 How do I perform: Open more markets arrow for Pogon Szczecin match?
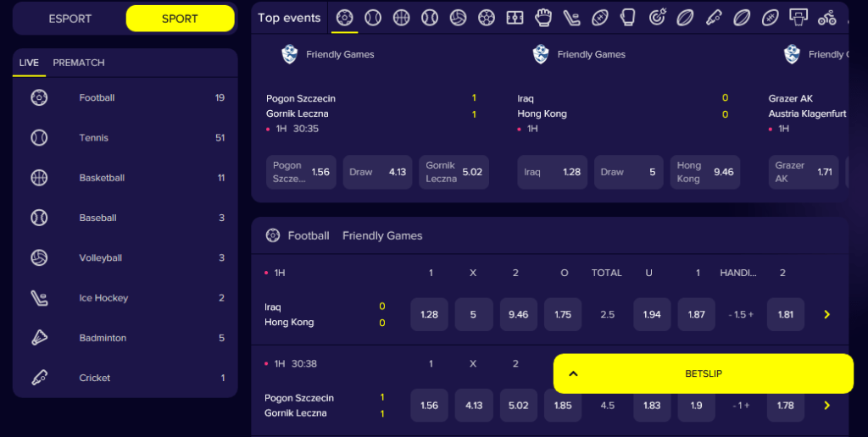(x=827, y=406)
